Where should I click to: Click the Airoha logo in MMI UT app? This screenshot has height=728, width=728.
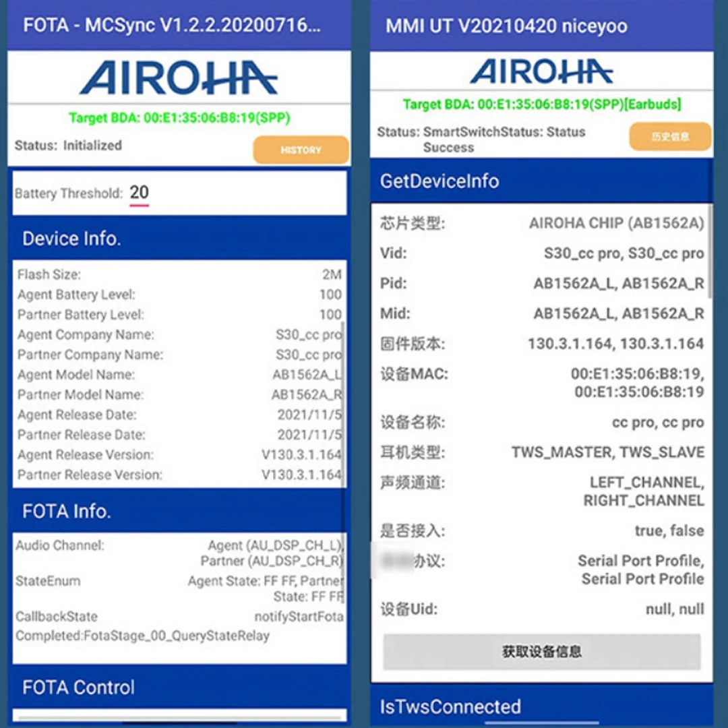coord(541,71)
